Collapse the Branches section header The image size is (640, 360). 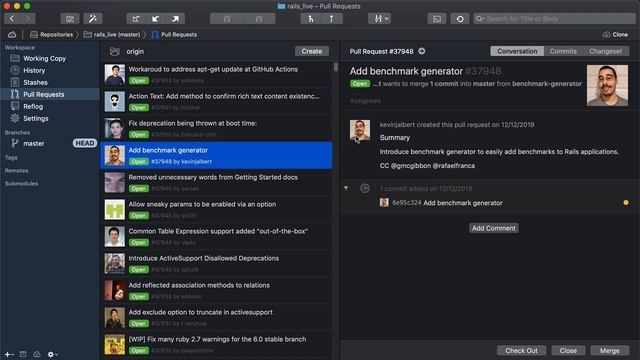pyautogui.click(x=17, y=132)
